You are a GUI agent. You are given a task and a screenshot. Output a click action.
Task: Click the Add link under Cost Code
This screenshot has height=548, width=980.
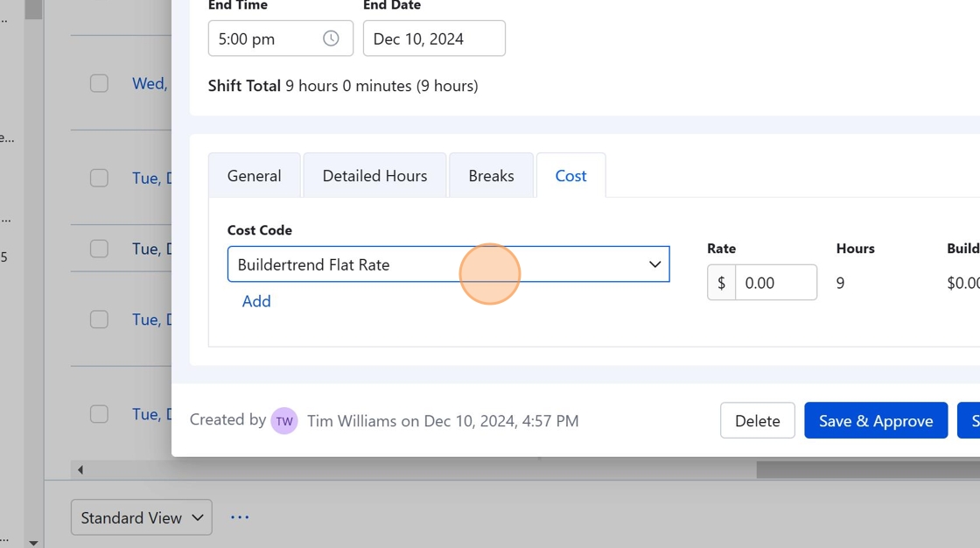pos(256,301)
